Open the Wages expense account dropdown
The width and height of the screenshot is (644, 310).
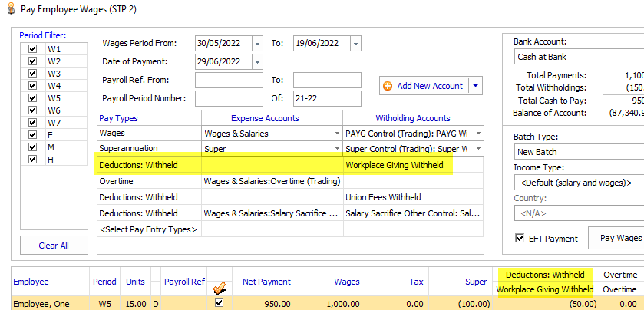click(336, 134)
